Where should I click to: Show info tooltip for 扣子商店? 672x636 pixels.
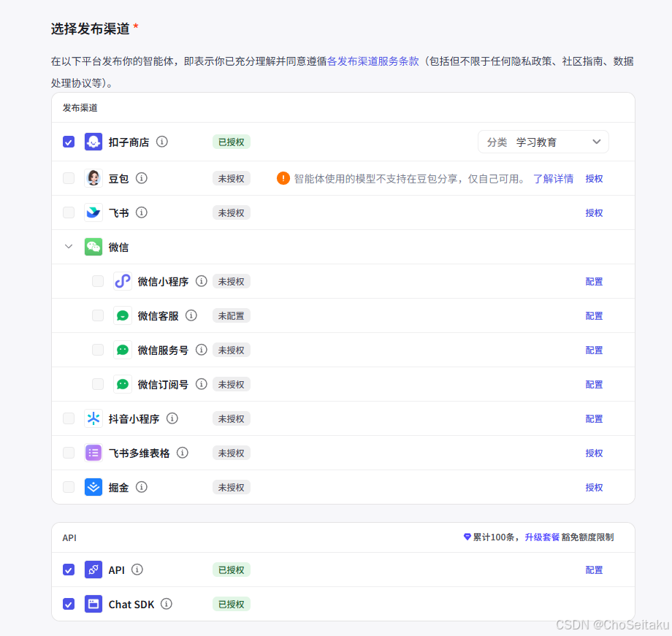(x=162, y=142)
